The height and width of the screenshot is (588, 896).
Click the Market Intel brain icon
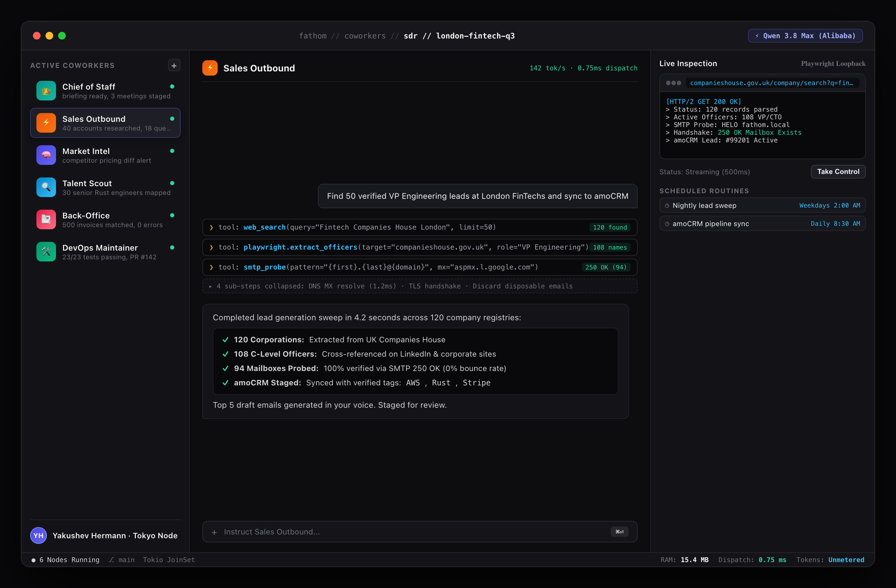(x=46, y=155)
